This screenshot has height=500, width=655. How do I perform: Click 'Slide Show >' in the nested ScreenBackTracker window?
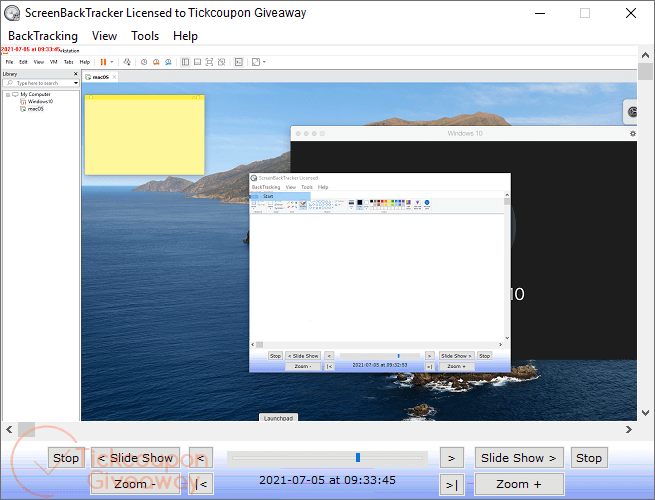[x=456, y=356]
